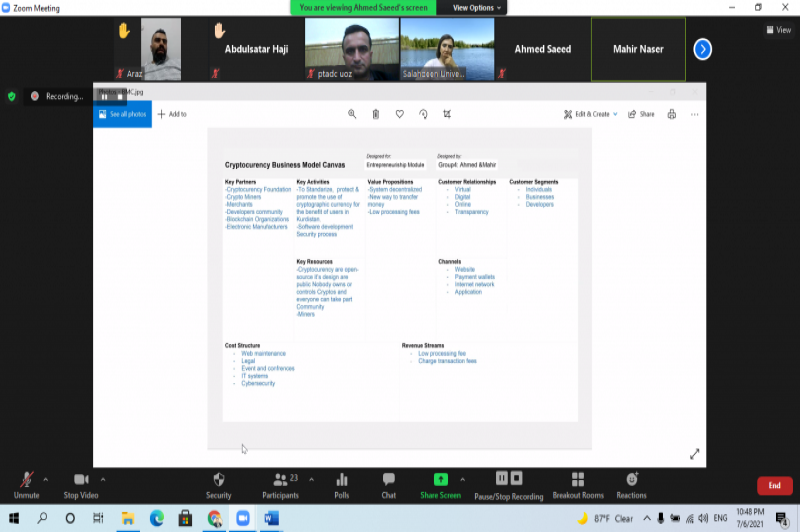Click the zoom magnifier in Photos toolbar
Viewport: 800px width, 532px height.
[x=352, y=114]
